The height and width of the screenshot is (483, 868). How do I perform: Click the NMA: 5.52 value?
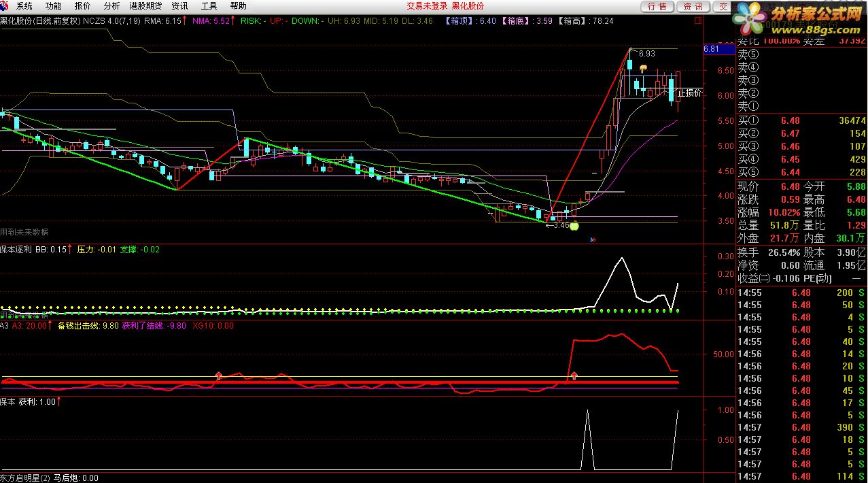pos(214,20)
